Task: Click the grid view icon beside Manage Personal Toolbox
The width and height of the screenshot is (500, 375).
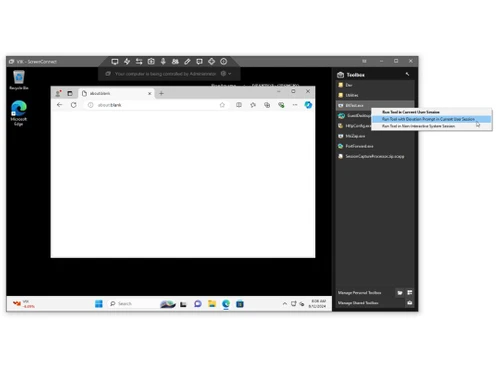Action: point(410,293)
